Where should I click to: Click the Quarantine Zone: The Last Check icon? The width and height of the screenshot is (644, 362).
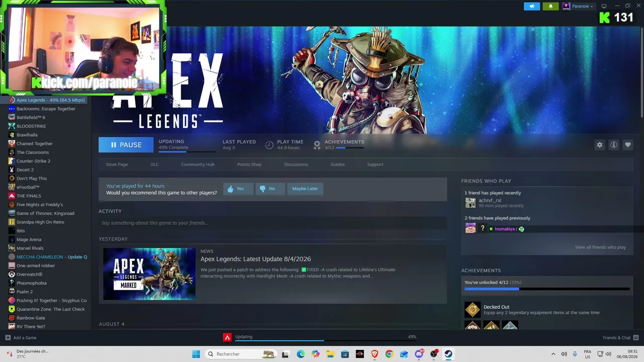(12, 309)
